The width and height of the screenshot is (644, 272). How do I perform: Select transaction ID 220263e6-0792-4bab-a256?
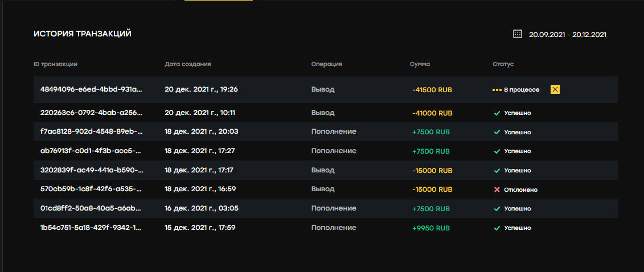(91, 113)
